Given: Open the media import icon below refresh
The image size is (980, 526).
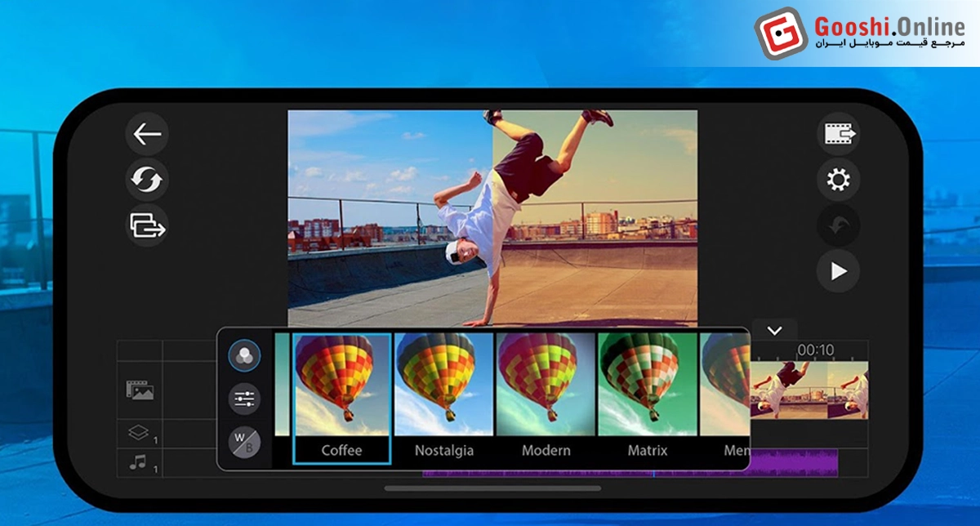Looking at the screenshot, I should click(x=147, y=225).
